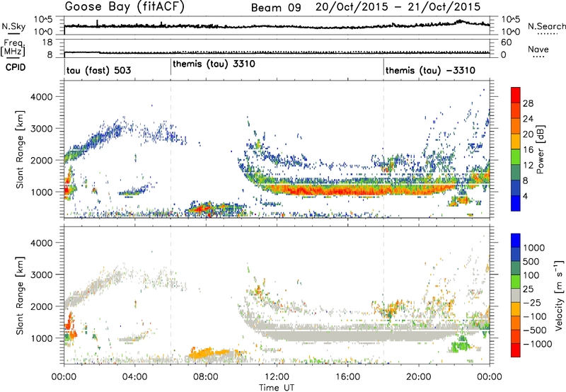Select the 'themis (tau) -3310' CPID entry
Screen dimensions: 566x392
coord(430,70)
